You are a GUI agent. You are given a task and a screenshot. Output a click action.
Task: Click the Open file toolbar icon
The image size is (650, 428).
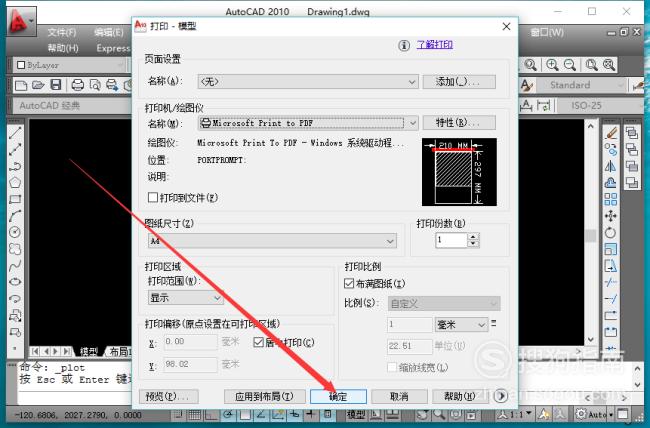(x=38, y=85)
